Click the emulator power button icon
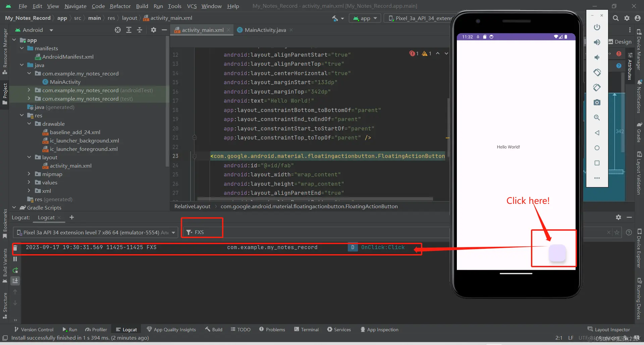Screen dimensions: 644x345 (x=597, y=27)
